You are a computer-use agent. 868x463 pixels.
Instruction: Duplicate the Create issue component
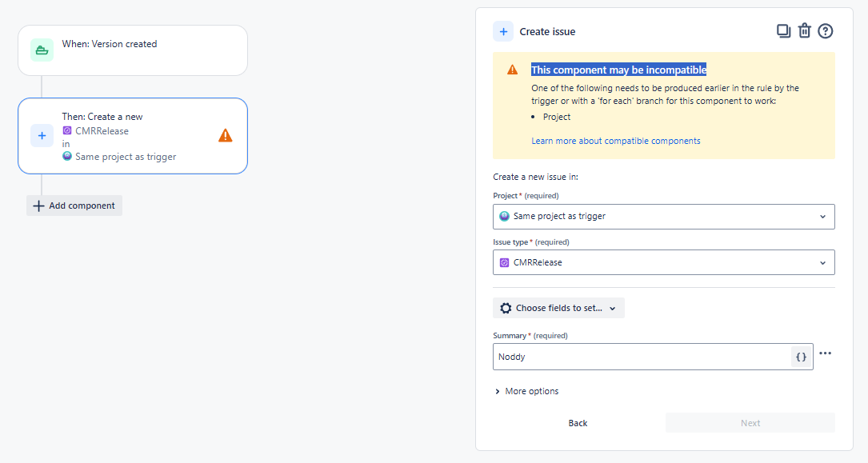pyautogui.click(x=783, y=30)
